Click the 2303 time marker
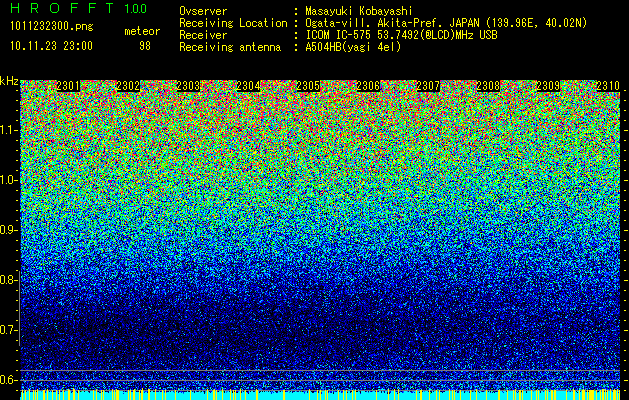The height and width of the screenshot is (400, 629). (x=188, y=86)
